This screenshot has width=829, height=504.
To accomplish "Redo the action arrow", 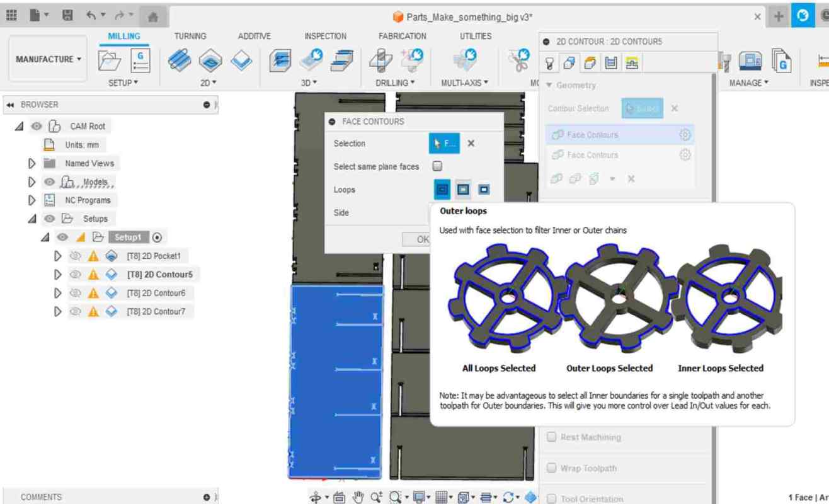I will click(x=119, y=16).
